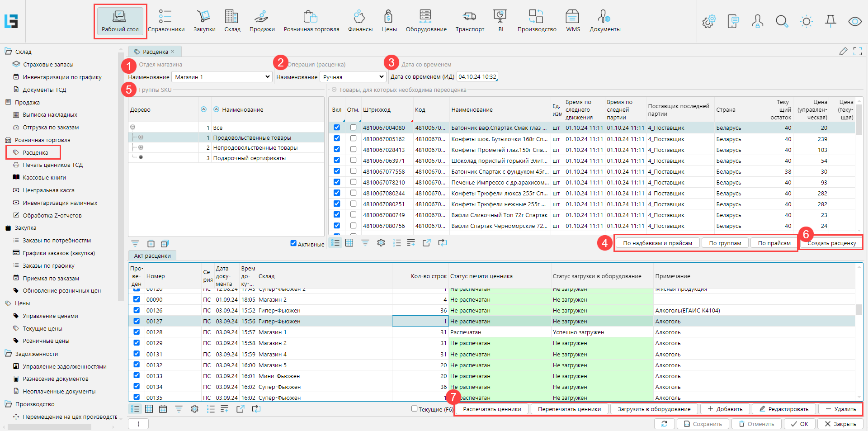This screenshot has width=868, height=431.
Task: Uncheck document 00127 row checkbox
Action: [x=137, y=321]
